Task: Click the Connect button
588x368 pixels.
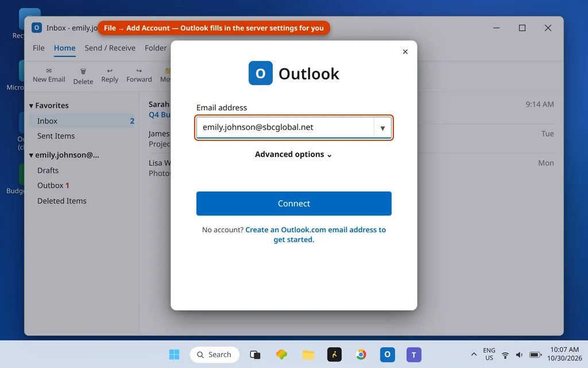Action: point(293,203)
